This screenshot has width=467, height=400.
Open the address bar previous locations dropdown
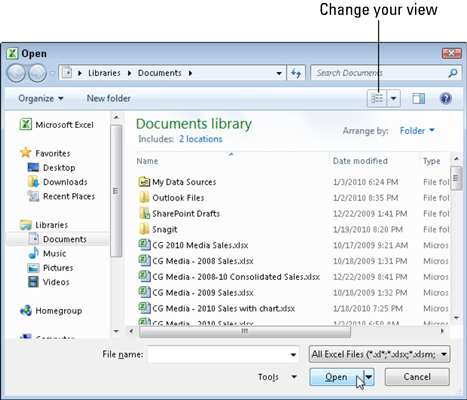279,73
